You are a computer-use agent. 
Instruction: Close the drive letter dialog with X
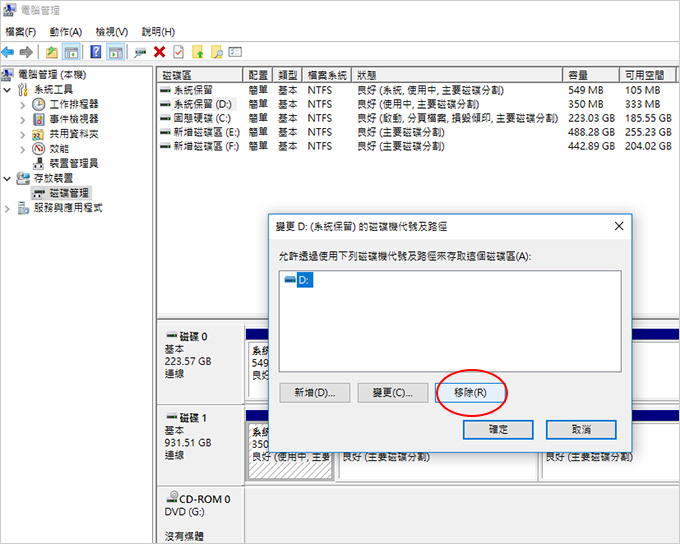619,226
